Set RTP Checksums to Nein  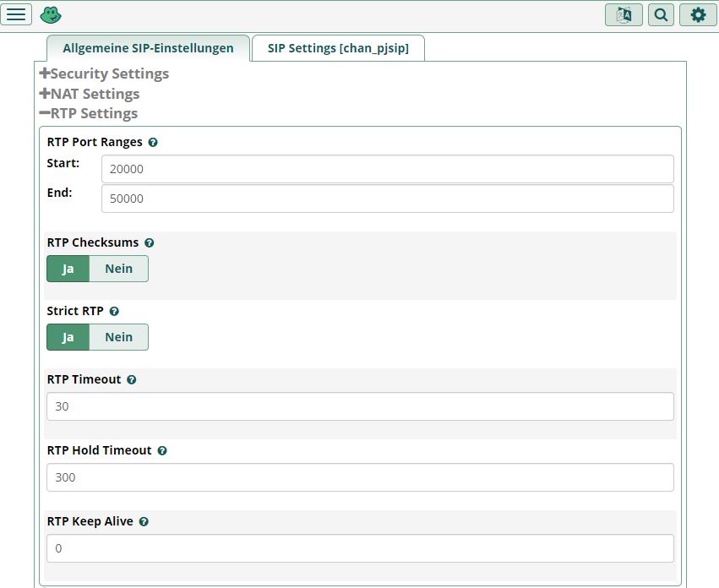pos(118,269)
